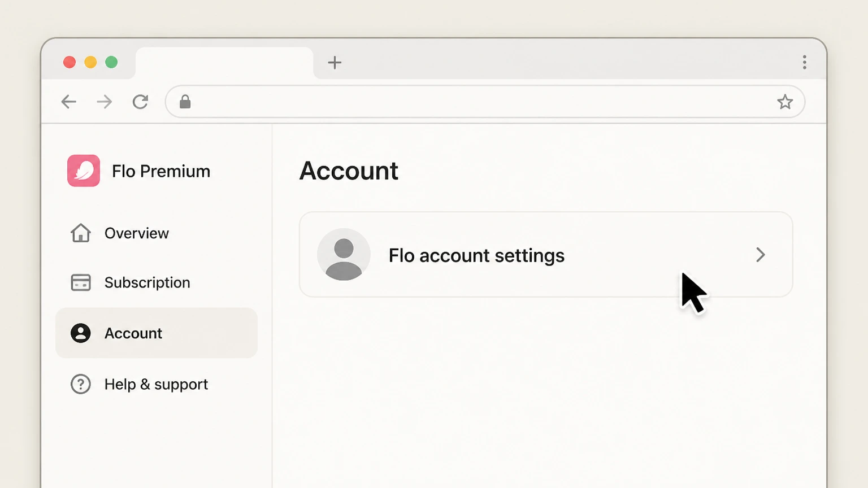
Task: Expand Flo account settings with the chevron
Action: click(x=761, y=255)
